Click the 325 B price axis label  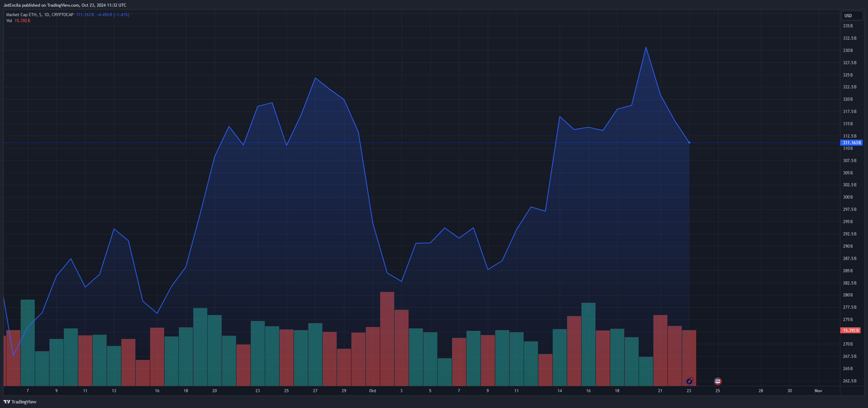pyautogui.click(x=848, y=75)
